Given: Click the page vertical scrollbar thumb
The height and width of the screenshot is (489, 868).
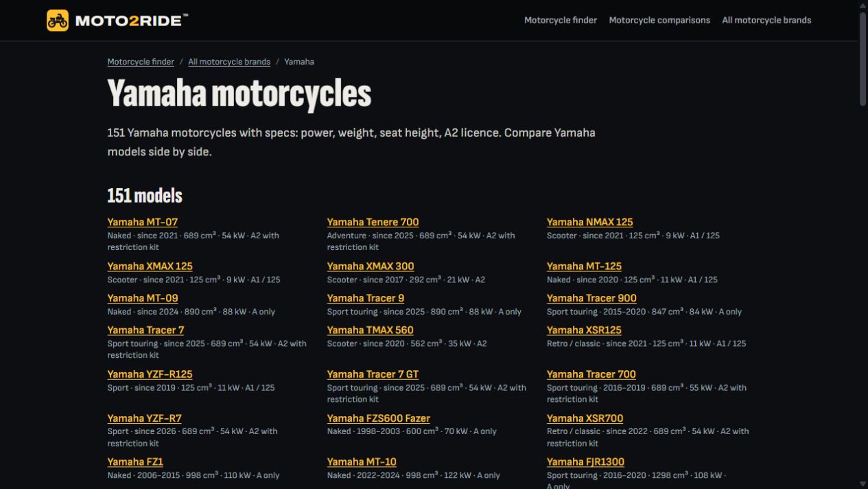Looking at the screenshot, I should tap(863, 58).
